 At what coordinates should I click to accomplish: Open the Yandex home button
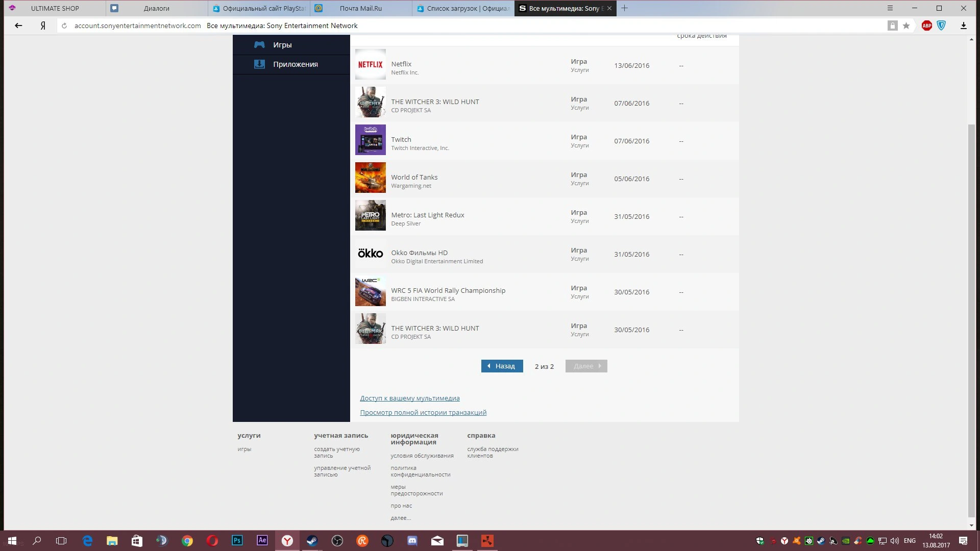(43, 26)
